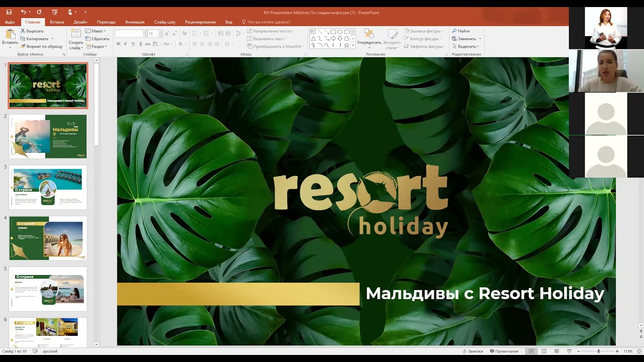Image resolution: width=644 pixels, height=362 pixels.
Task: Start Slide Show from status bar icon
Action: tap(569, 351)
